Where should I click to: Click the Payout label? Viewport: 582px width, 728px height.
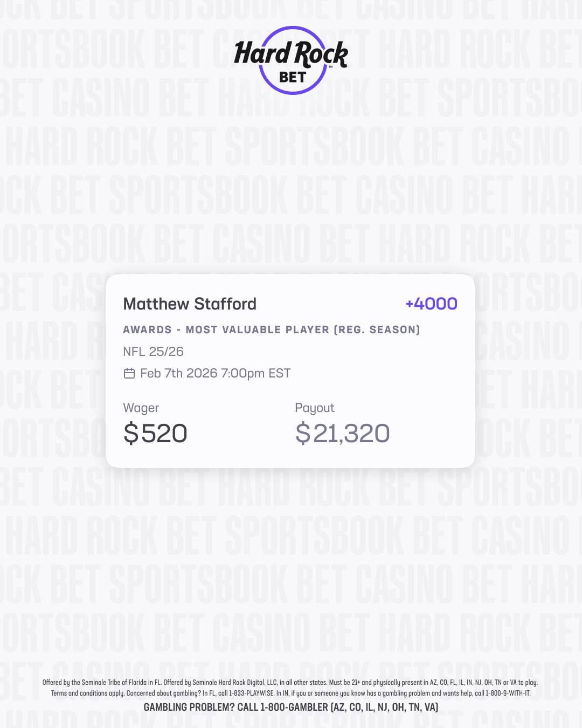314,408
